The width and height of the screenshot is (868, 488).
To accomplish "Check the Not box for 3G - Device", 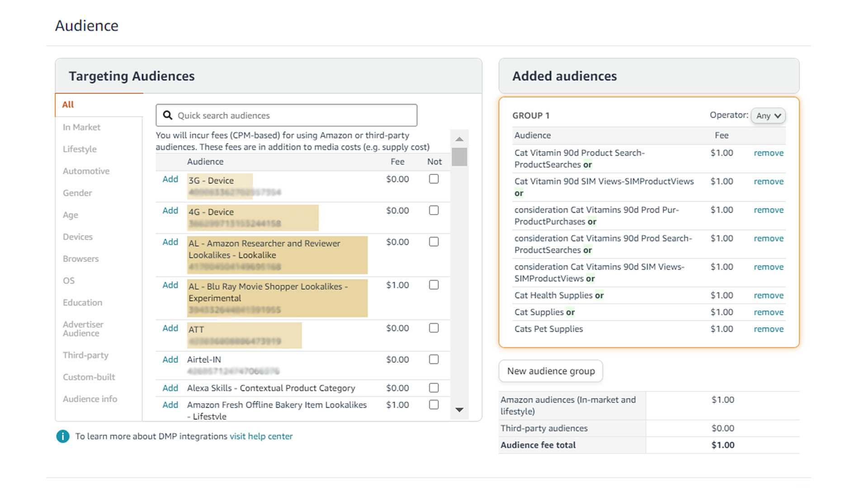I will 434,179.
